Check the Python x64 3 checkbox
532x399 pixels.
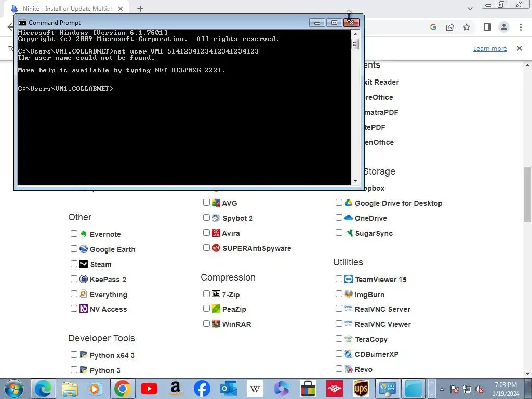tap(74, 354)
